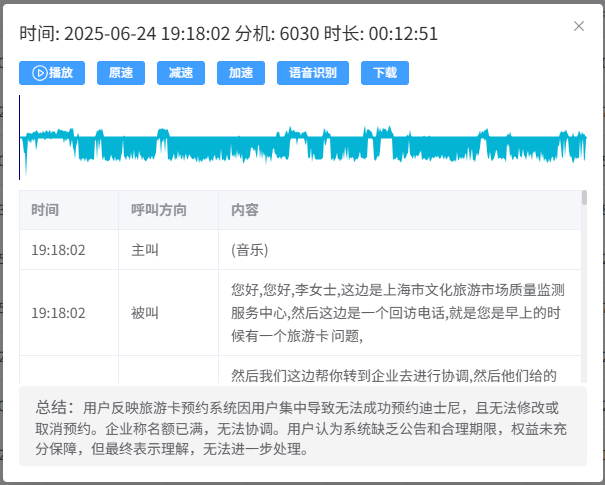Screen dimensions: 605x485
Task: Click the transcript table scrollbar thumb
Action: coord(584,198)
